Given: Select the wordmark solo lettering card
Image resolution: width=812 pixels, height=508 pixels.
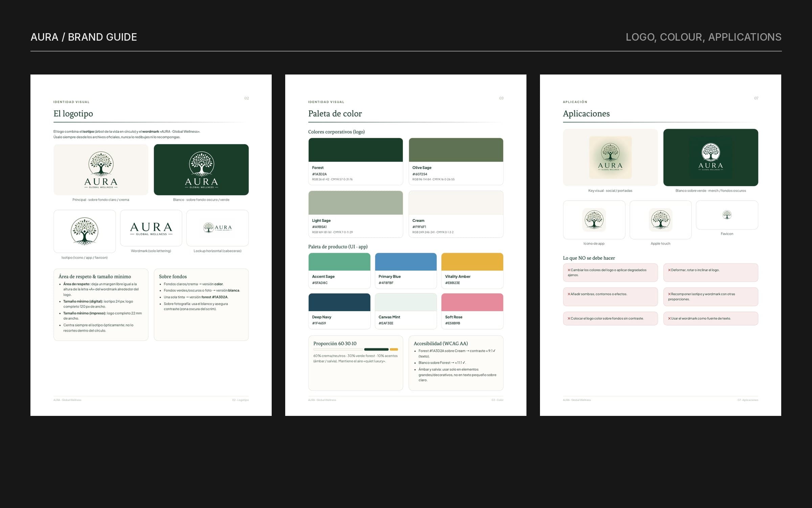Looking at the screenshot, I should click(x=151, y=228).
